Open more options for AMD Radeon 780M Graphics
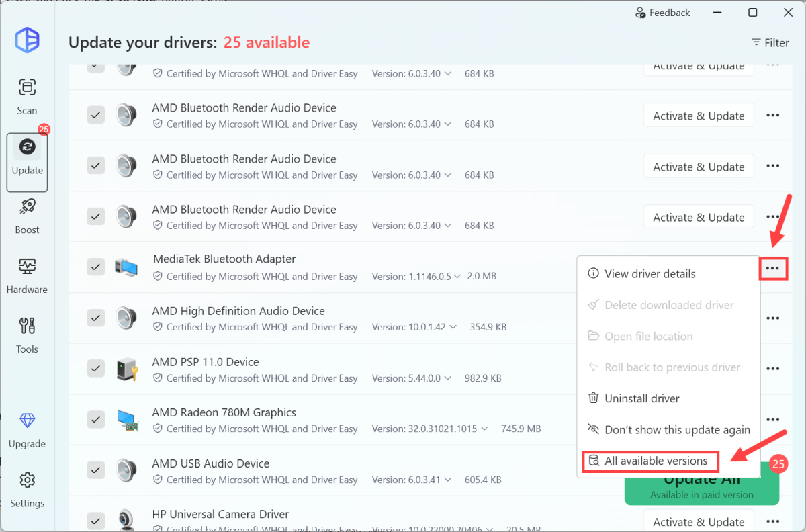806x532 pixels. (773, 420)
